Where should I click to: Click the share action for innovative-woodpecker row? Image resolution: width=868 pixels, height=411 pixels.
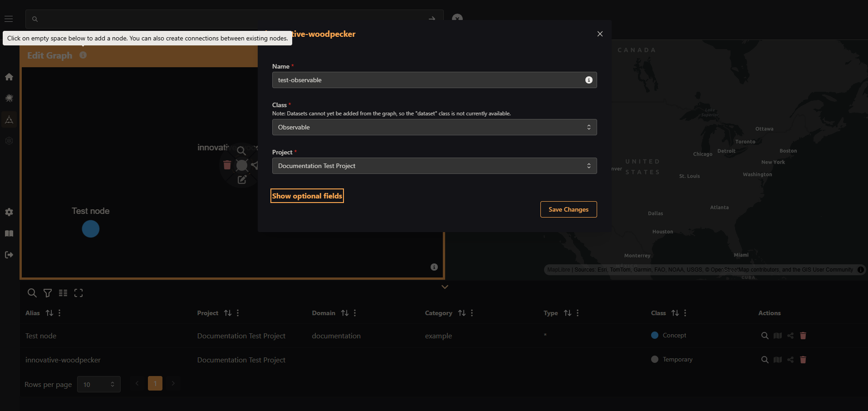pos(790,360)
